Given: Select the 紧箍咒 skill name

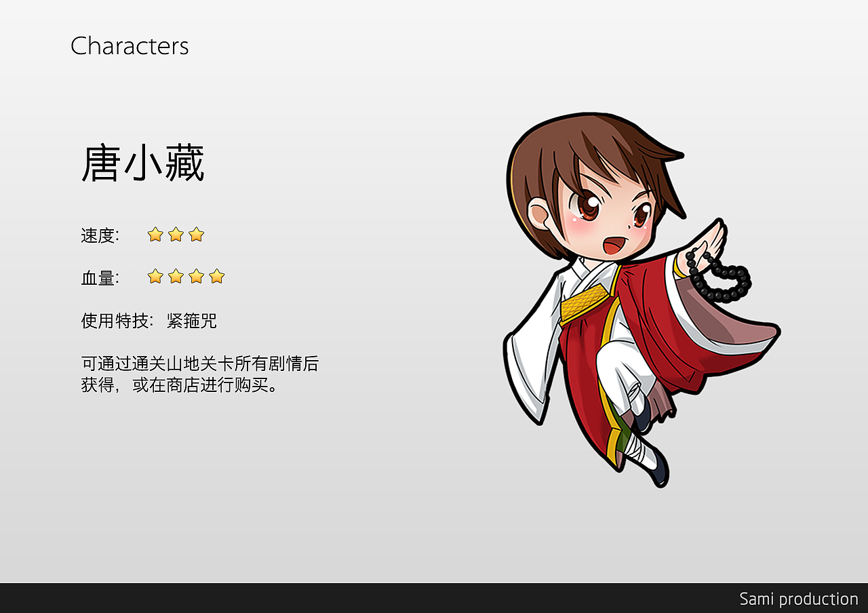Looking at the screenshot, I should pyautogui.click(x=192, y=321).
